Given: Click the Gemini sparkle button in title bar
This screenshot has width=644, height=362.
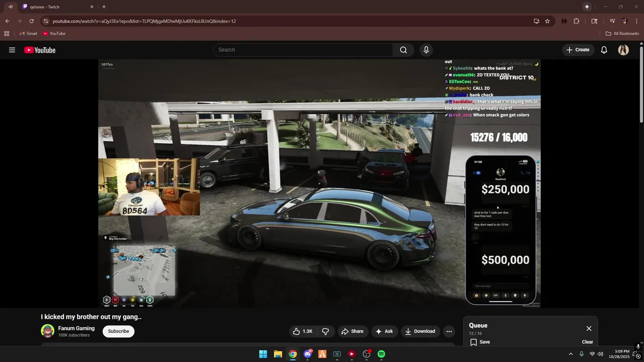Looking at the screenshot, I should pos(587,7).
